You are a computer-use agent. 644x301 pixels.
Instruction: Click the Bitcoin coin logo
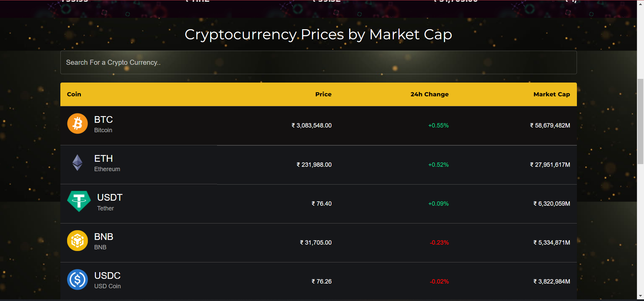77,123
